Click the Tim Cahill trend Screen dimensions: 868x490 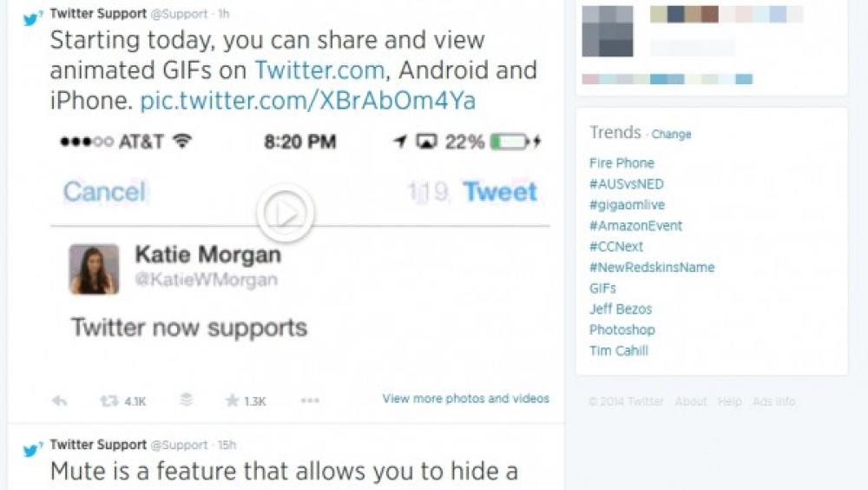click(x=618, y=350)
